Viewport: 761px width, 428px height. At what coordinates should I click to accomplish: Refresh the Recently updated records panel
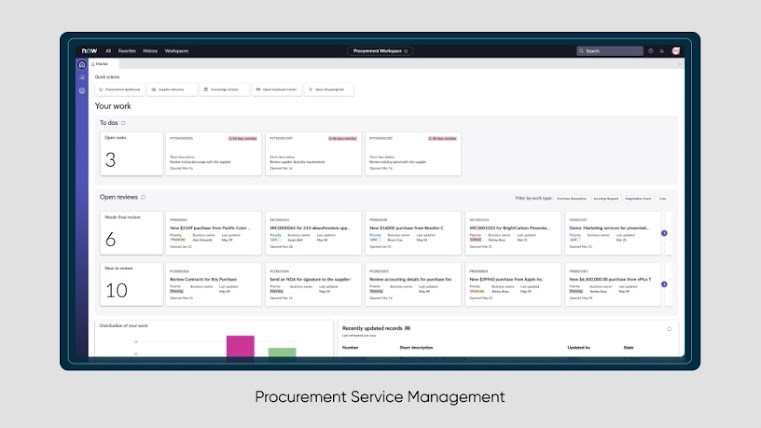pyautogui.click(x=669, y=328)
